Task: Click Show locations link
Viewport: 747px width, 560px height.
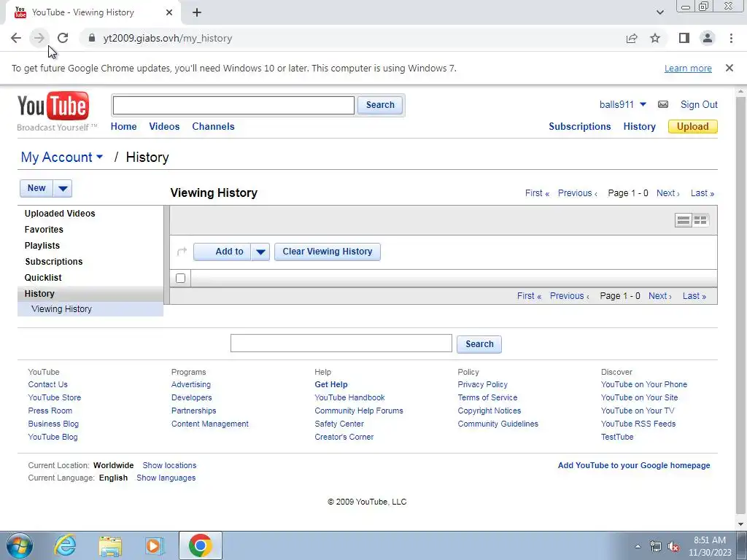Action: 169,465
